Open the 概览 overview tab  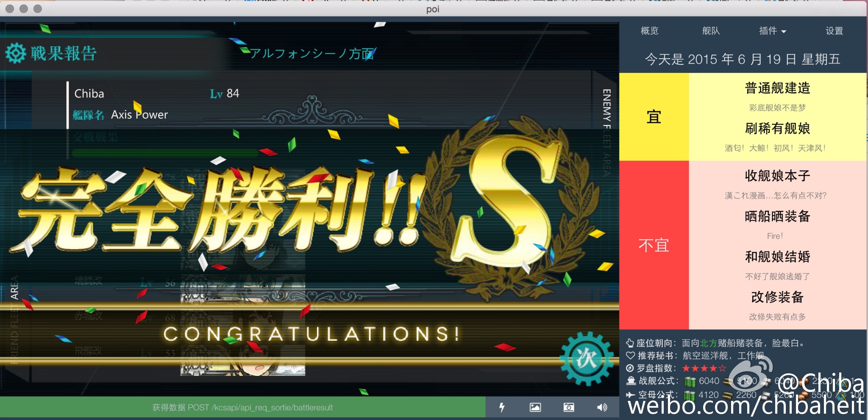point(649,31)
